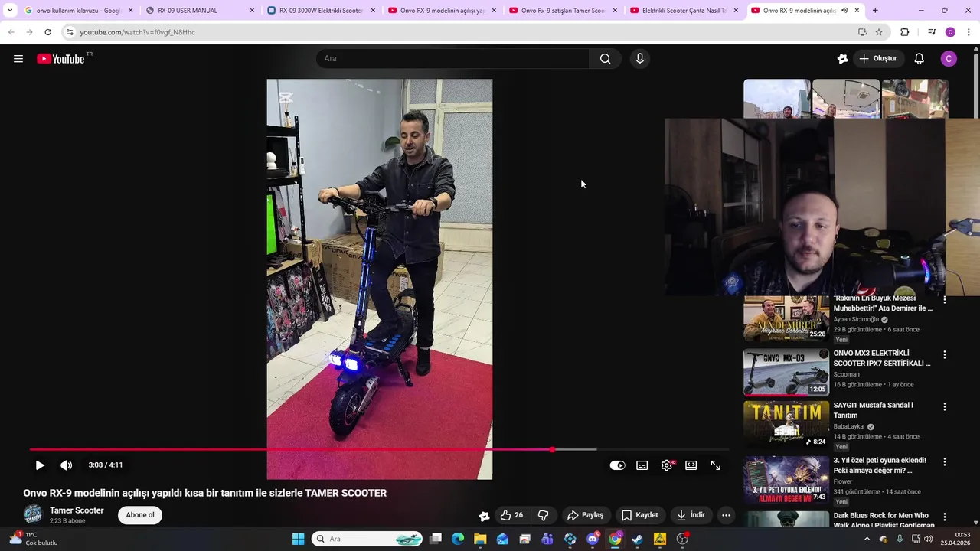
Task: Open the Tamer Scooter channel avatar
Action: click(33, 515)
